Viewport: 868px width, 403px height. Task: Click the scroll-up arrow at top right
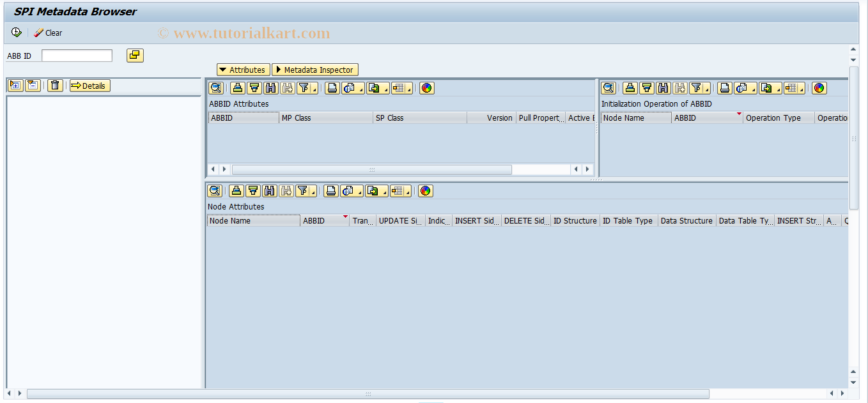[853, 49]
